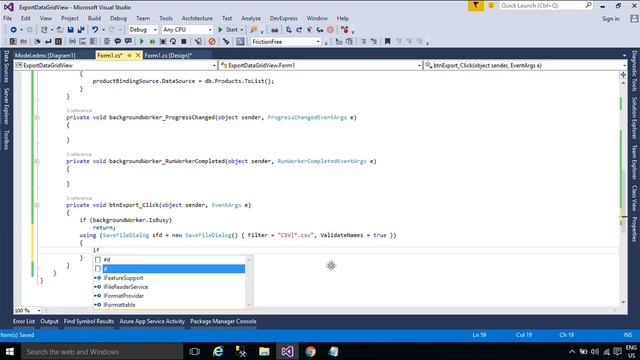The width and height of the screenshot is (640, 360).
Task: Click the decrease indent icon
Action: pyautogui.click(x=363, y=42)
